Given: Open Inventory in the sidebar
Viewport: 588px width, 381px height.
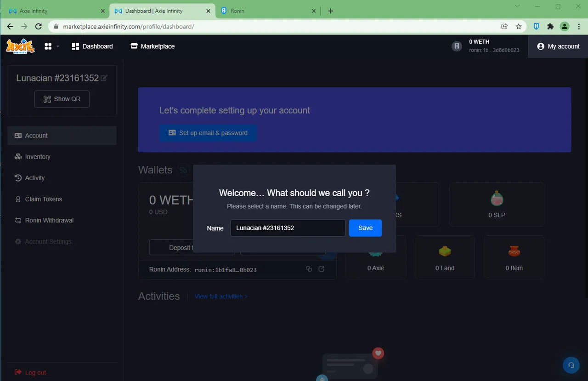Looking at the screenshot, I should click(62, 157).
